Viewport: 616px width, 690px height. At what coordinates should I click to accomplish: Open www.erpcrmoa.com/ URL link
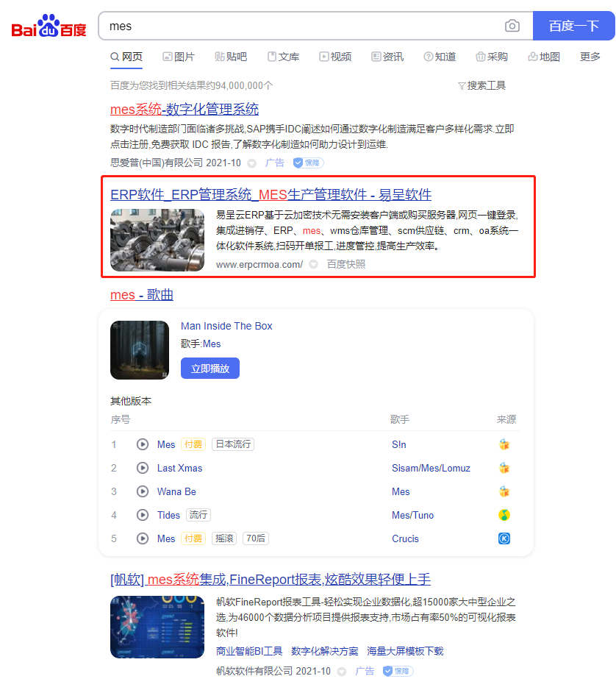[x=259, y=265]
